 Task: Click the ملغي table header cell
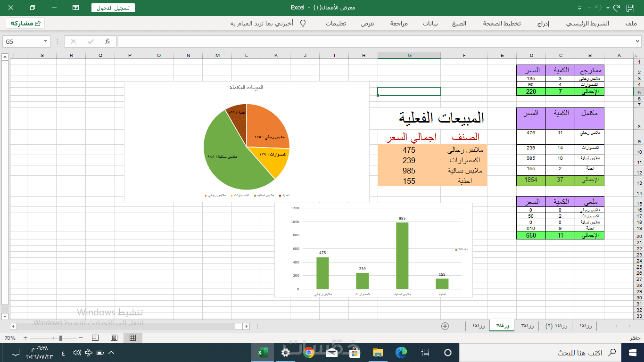coord(589,201)
